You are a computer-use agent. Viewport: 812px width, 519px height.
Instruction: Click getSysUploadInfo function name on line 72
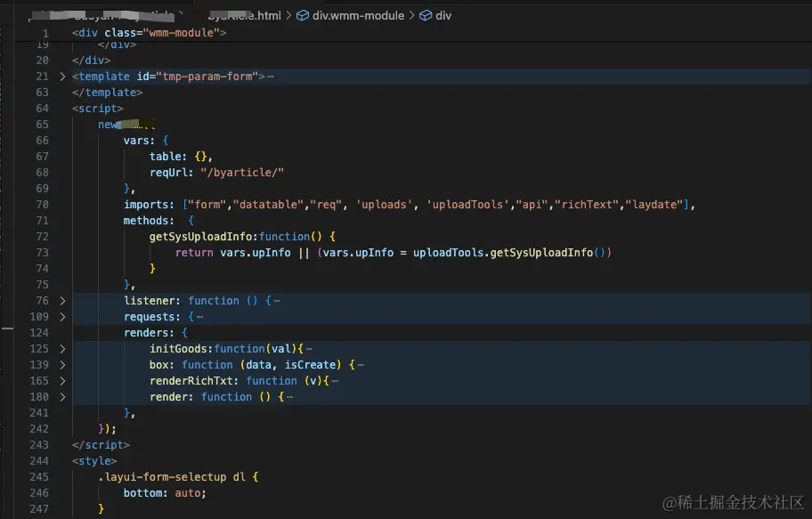point(202,237)
